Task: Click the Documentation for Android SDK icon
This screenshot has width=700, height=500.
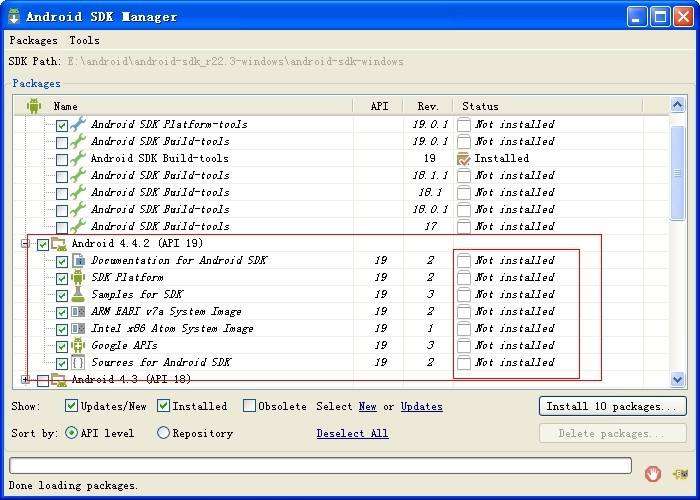Action: tap(78, 260)
